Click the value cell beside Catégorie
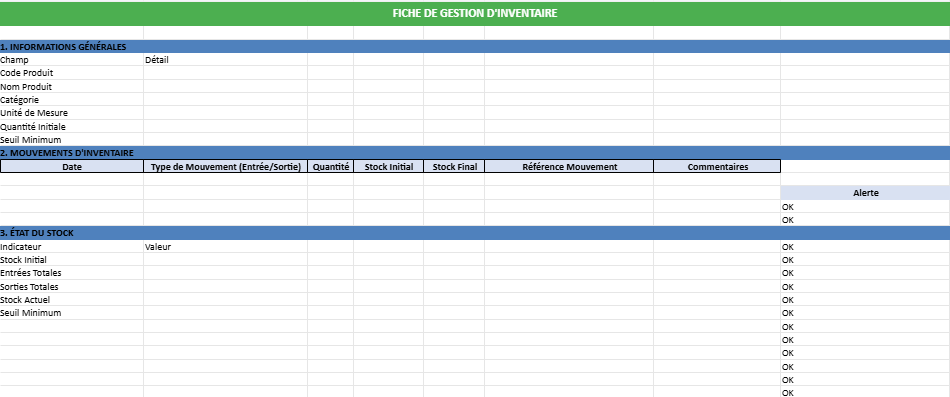Image resolution: width=950 pixels, height=397 pixels. (x=225, y=99)
